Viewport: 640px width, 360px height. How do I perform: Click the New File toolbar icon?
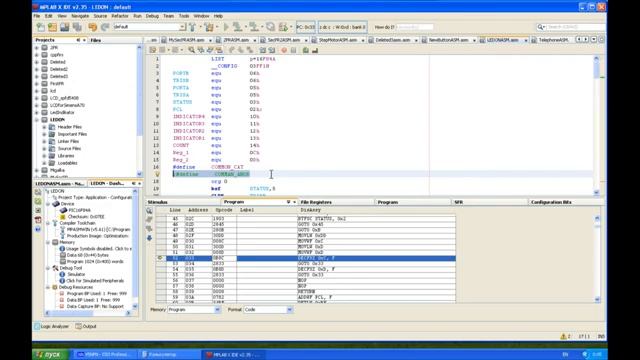click(x=40, y=27)
